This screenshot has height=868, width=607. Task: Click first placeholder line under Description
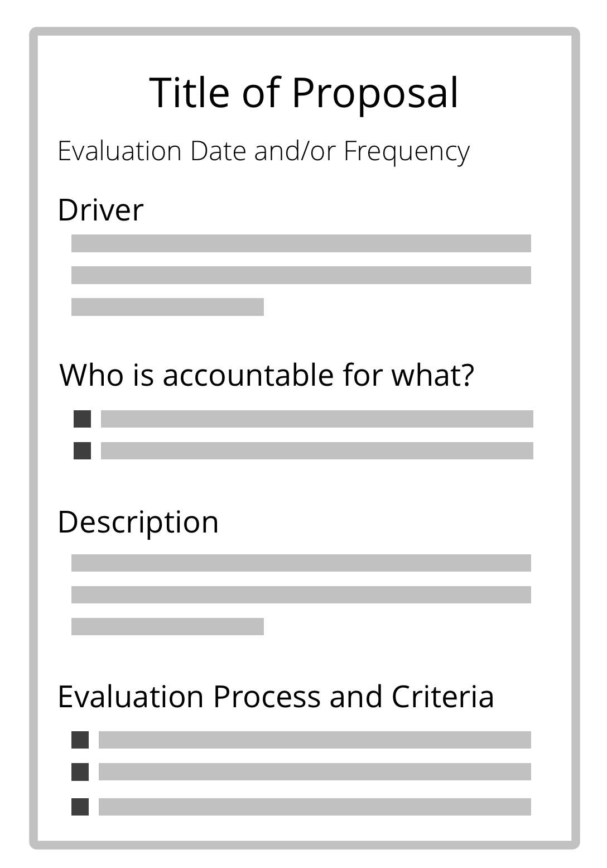pyautogui.click(x=301, y=563)
